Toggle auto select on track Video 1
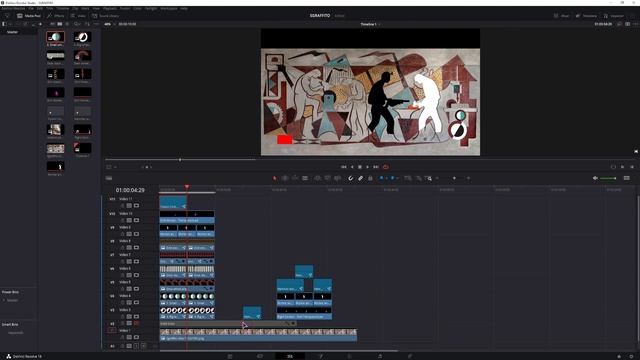Screen dimensions: 640x360 tap(129, 337)
